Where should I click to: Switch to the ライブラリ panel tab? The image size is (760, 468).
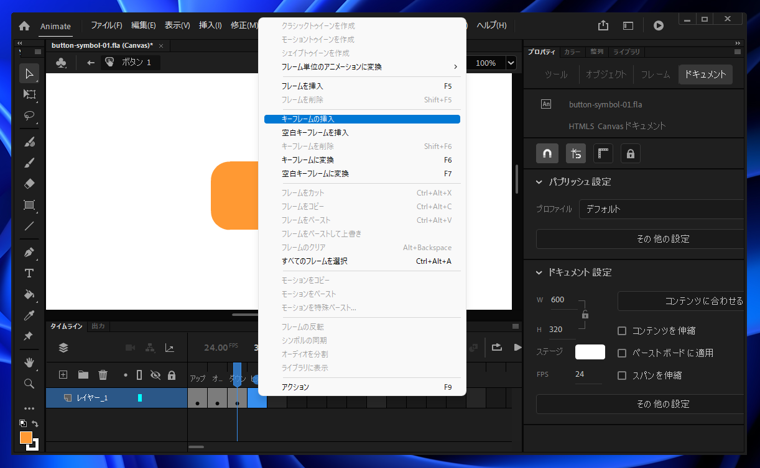click(626, 52)
